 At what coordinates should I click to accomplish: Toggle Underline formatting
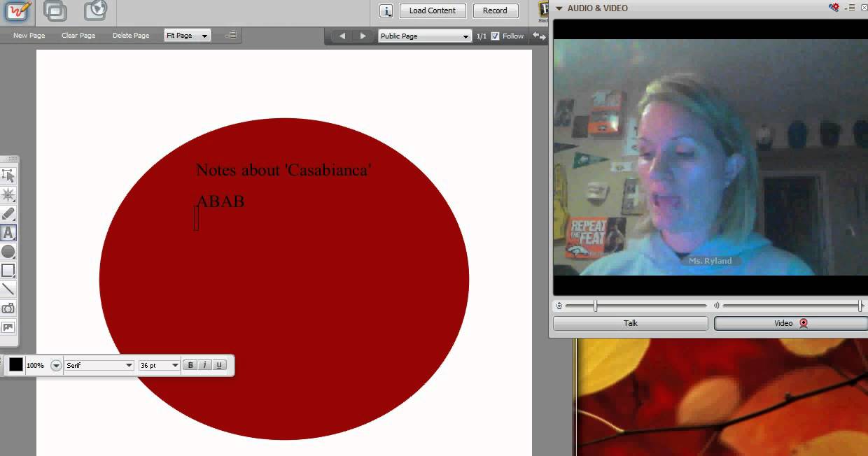click(219, 365)
